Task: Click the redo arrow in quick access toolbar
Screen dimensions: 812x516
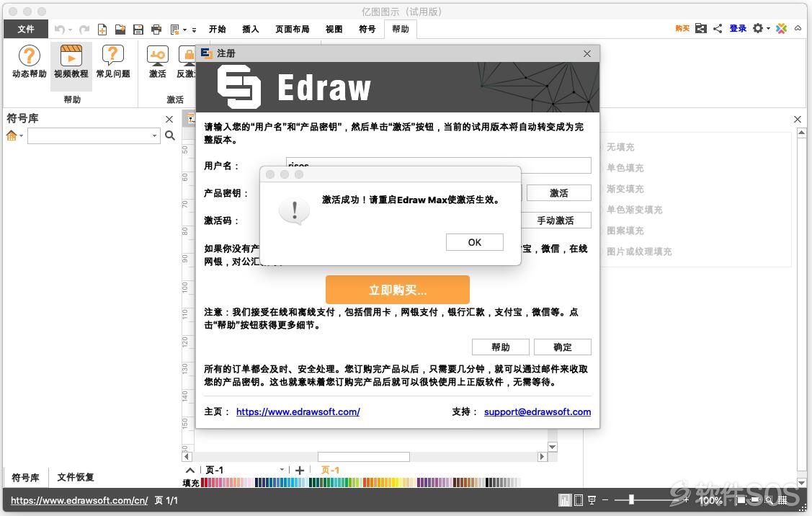Action: (84, 30)
